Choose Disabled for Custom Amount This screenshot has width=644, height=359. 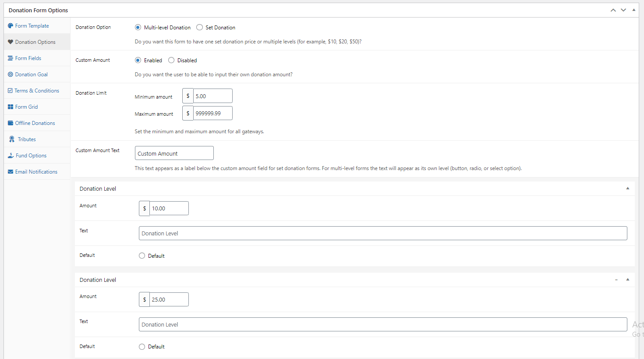171,60
